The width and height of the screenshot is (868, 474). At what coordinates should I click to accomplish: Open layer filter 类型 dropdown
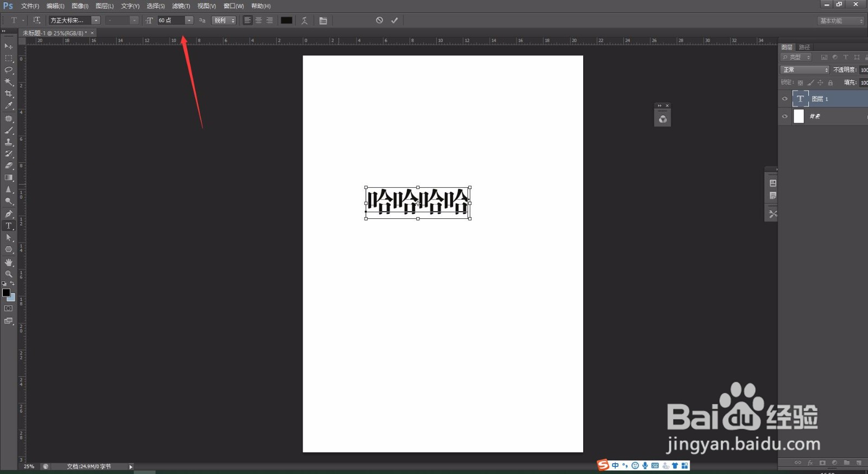[796, 57]
